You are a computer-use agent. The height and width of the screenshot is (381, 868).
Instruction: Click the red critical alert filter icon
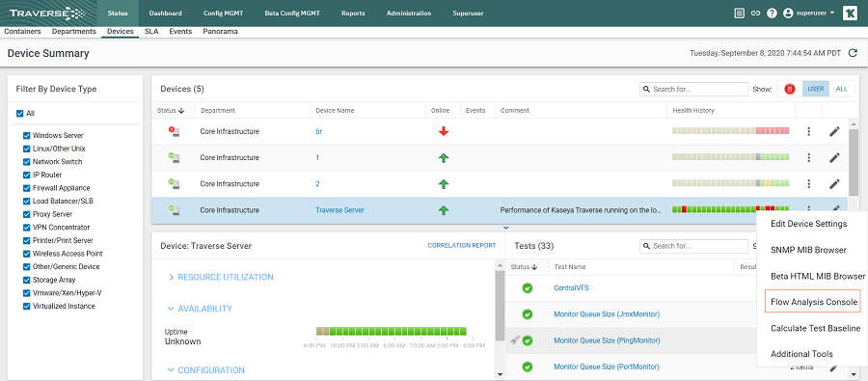[x=789, y=89]
